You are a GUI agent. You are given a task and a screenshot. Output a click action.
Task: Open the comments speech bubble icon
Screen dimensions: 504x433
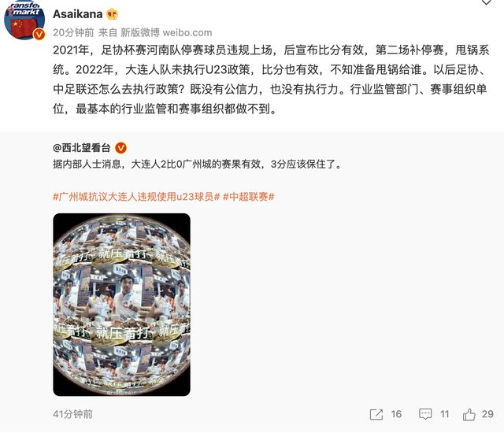425,414
